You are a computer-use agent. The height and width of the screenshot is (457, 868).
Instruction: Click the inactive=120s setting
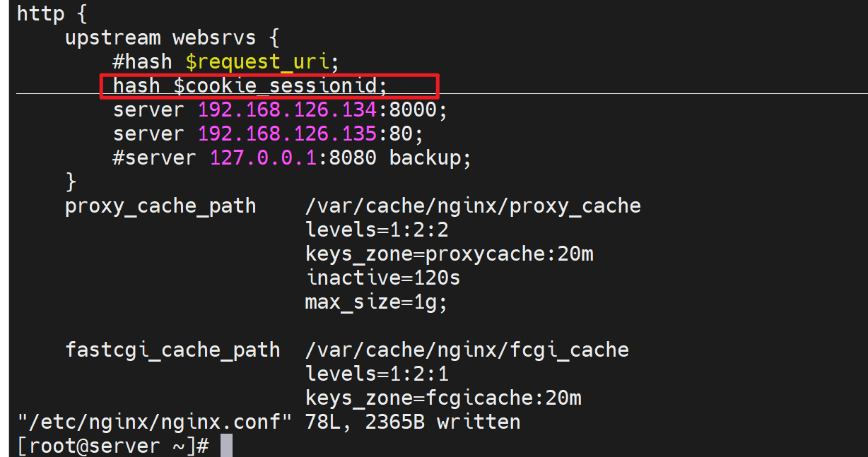382,278
